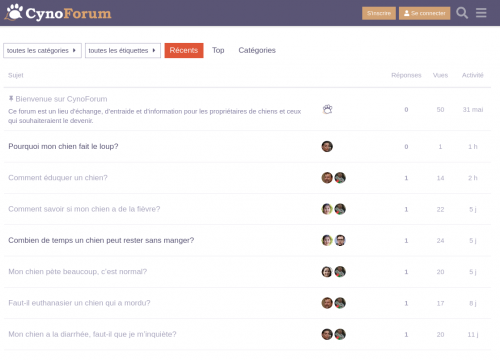The height and width of the screenshot is (360, 500).
Task: Click the '2 h' activity time
Action: click(473, 178)
